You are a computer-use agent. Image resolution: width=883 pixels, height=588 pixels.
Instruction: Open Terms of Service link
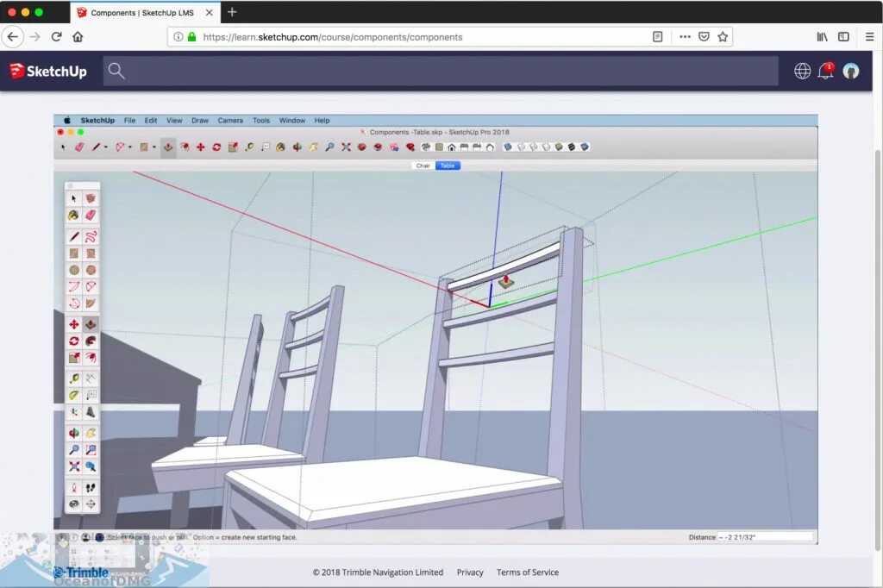(x=528, y=572)
